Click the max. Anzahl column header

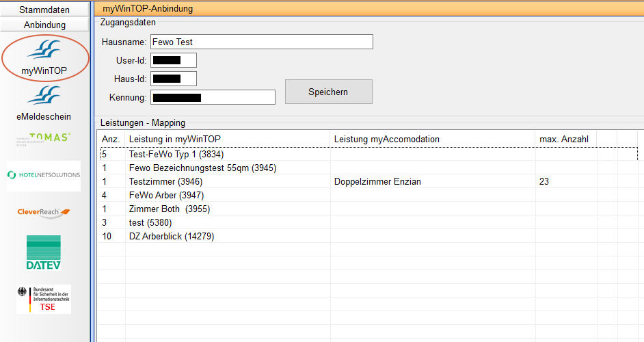click(565, 139)
